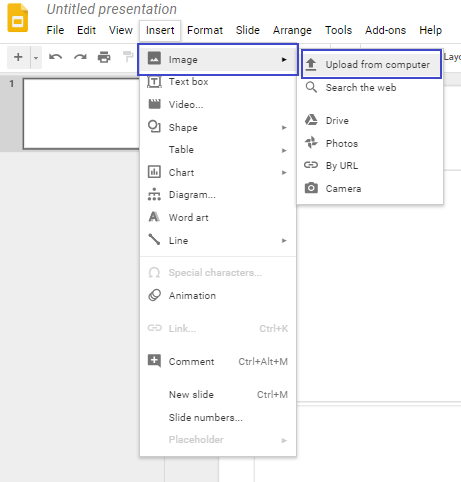Image resolution: width=461 pixels, height=482 pixels.
Task: Open the Add-ons menu
Action: [385, 30]
